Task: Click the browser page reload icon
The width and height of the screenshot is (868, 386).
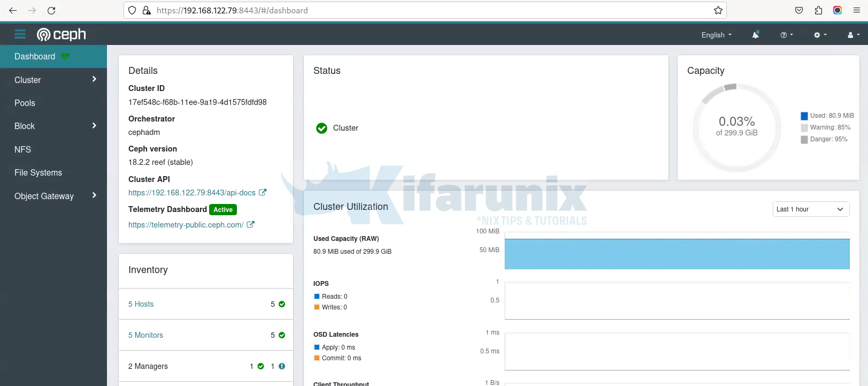Action: (x=51, y=11)
